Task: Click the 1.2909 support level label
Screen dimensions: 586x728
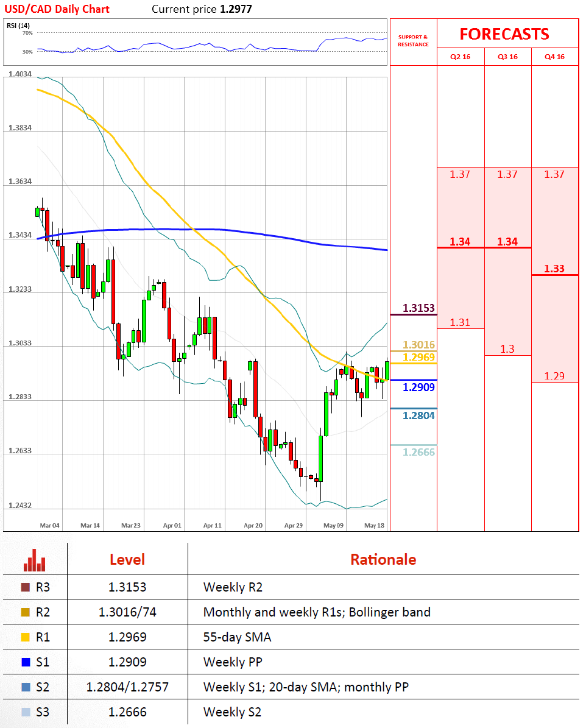Action: pyautogui.click(x=418, y=387)
